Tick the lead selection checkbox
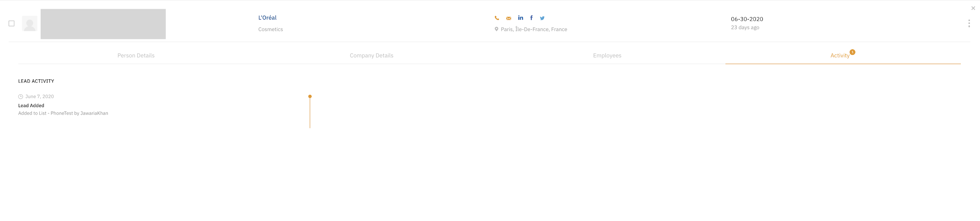The width and height of the screenshot is (980, 221). (12, 23)
